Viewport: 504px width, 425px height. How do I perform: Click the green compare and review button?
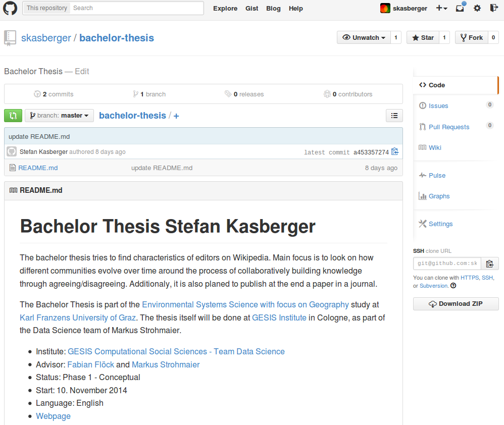[13, 116]
